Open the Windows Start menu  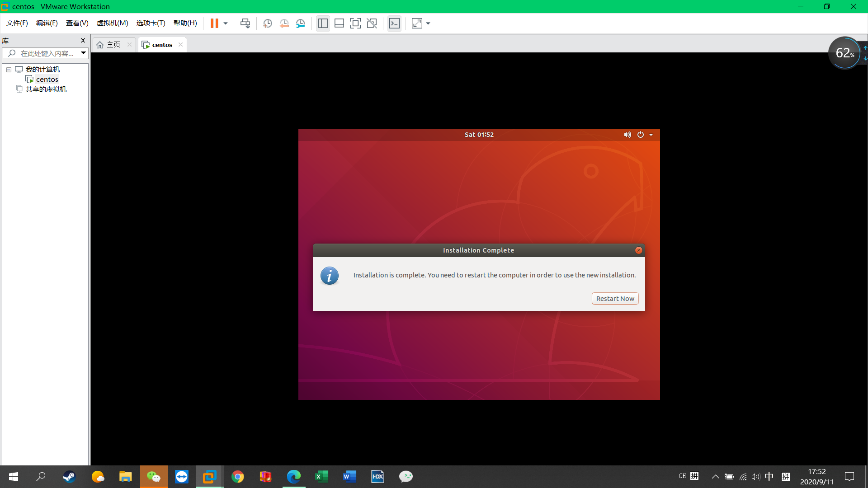point(14,477)
